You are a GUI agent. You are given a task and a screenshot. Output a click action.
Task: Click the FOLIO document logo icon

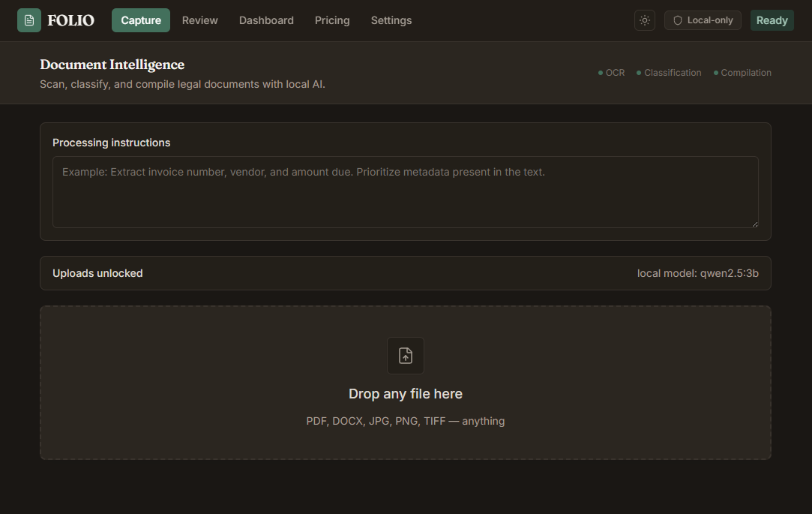tap(29, 20)
